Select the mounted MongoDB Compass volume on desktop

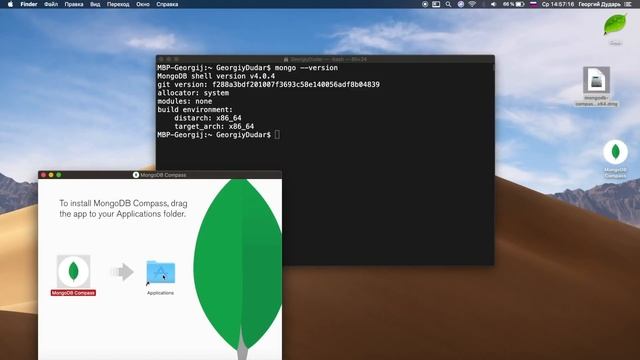[x=616, y=152]
